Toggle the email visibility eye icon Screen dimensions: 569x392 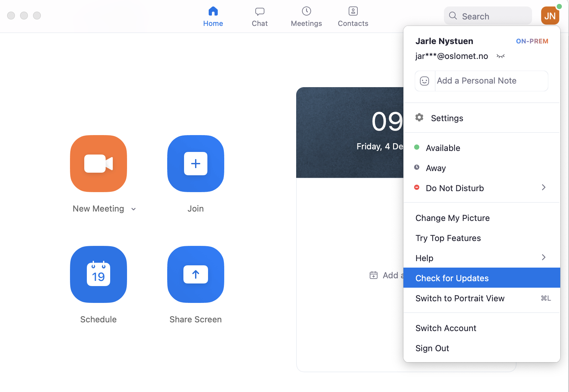(501, 56)
